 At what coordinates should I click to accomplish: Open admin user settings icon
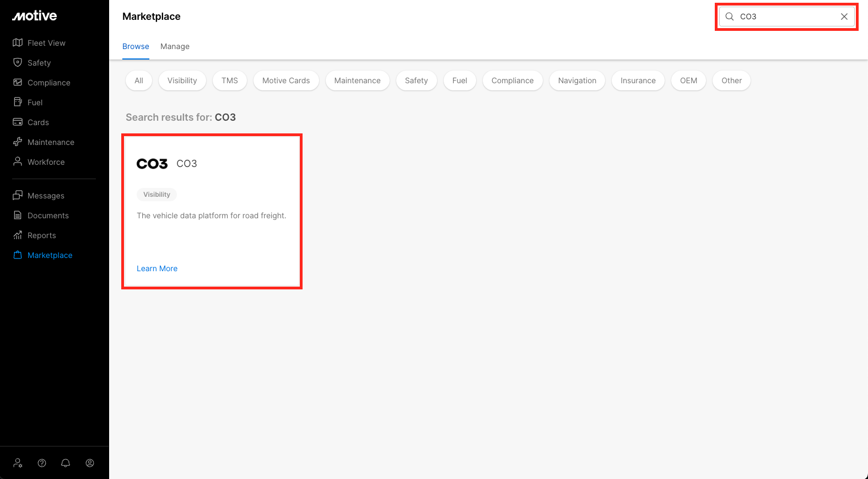coord(18,463)
